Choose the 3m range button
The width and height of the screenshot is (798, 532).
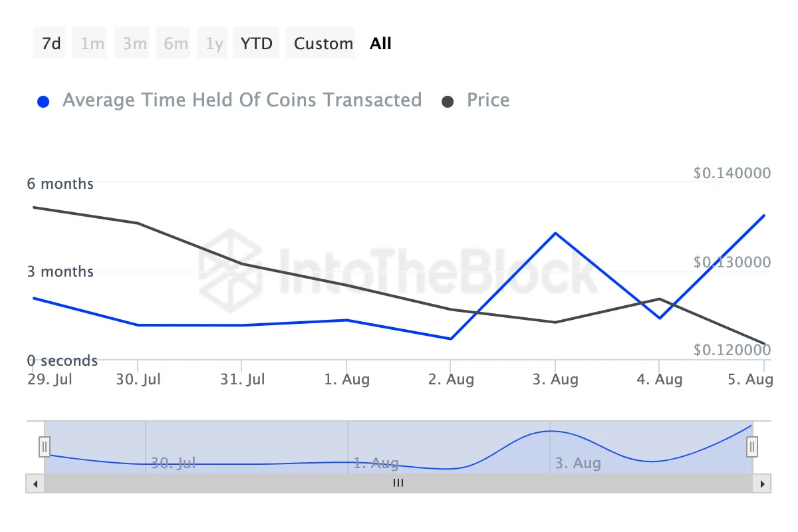(134, 44)
